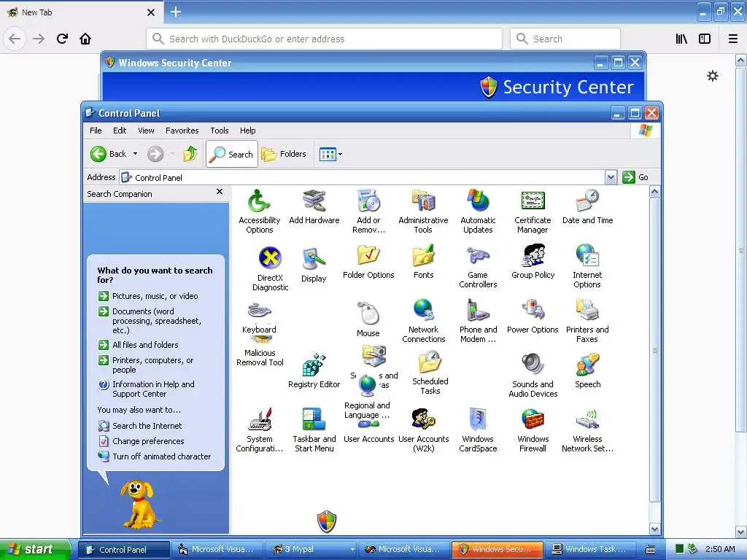Image resolution: width=747 pixels, height=560 pixels.
Task: Click Control Panel vertical scrollbar down arrow
Action: point(654,529)
